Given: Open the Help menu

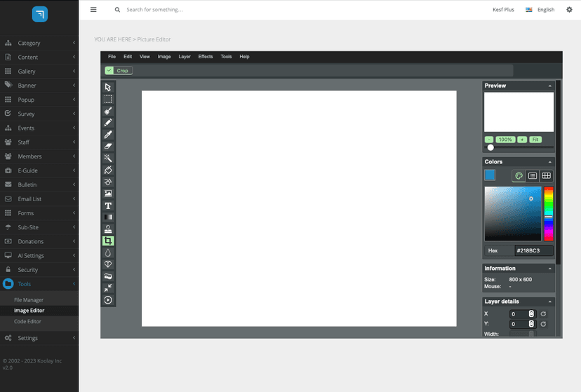Looking at the screenshot, I should click(x=244, y=57).
